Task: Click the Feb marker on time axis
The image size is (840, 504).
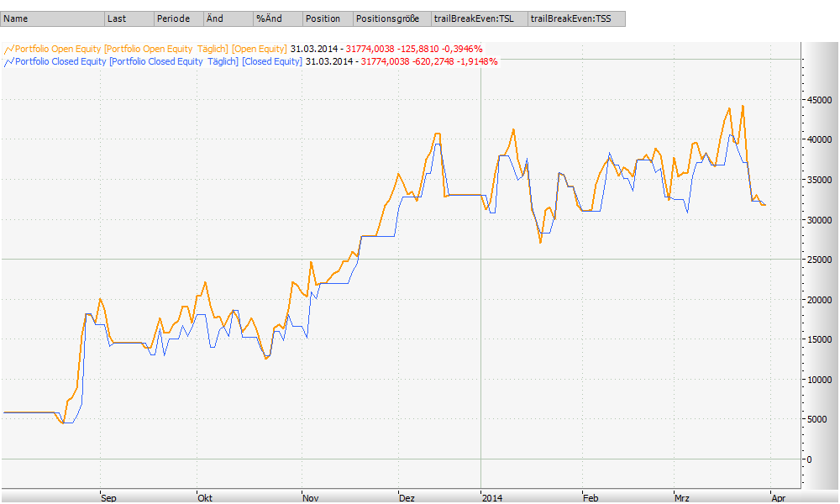Action: tap(591, 498)
